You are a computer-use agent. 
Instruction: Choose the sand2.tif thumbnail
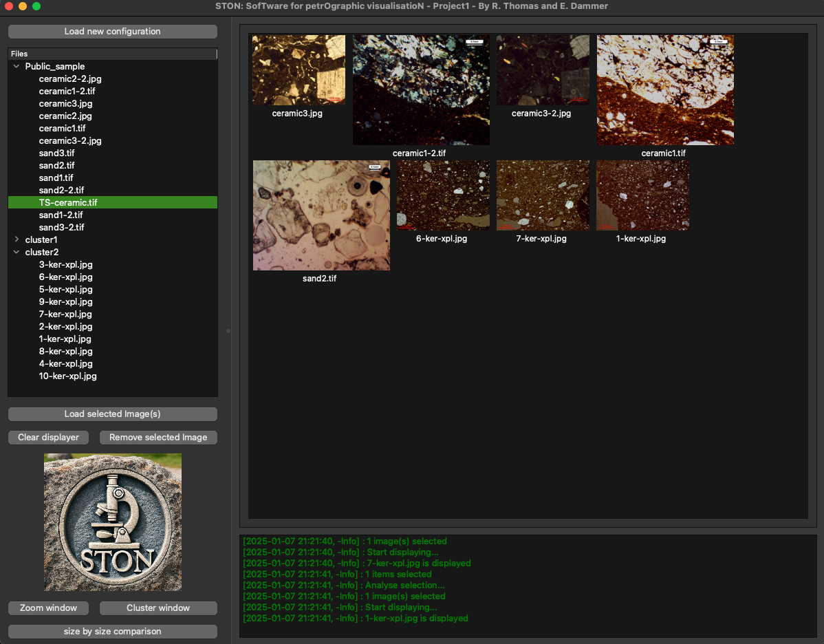coord(321,215)
